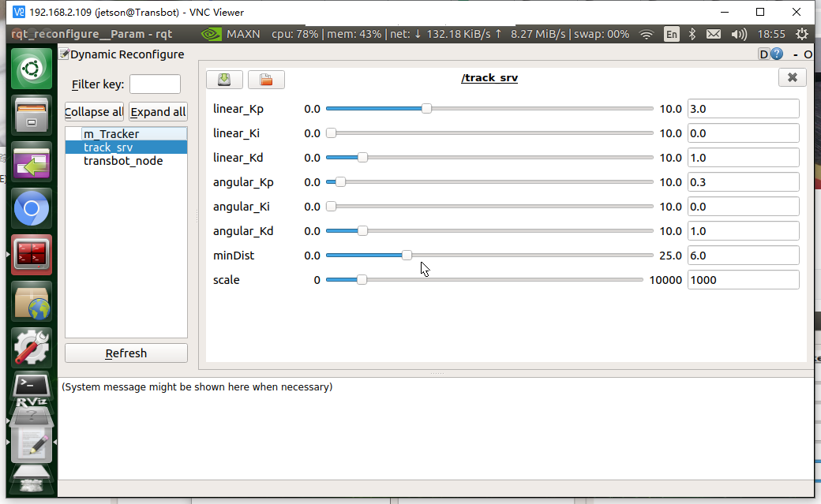
Task: Open the sound volume indicator
Action: click(x=739, y=35)
